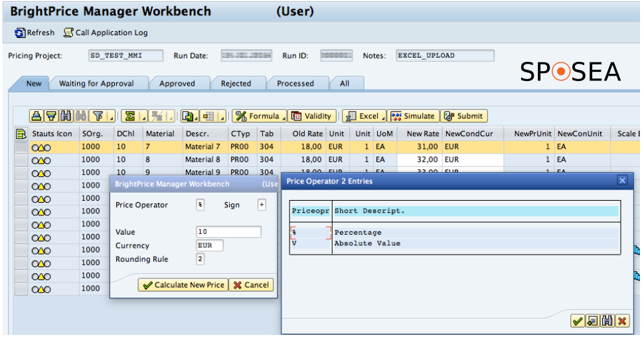This screenshot has width=644, height=339.
Task: Click the first ALV toolbar icon before the sort icon
Action: 36,116
